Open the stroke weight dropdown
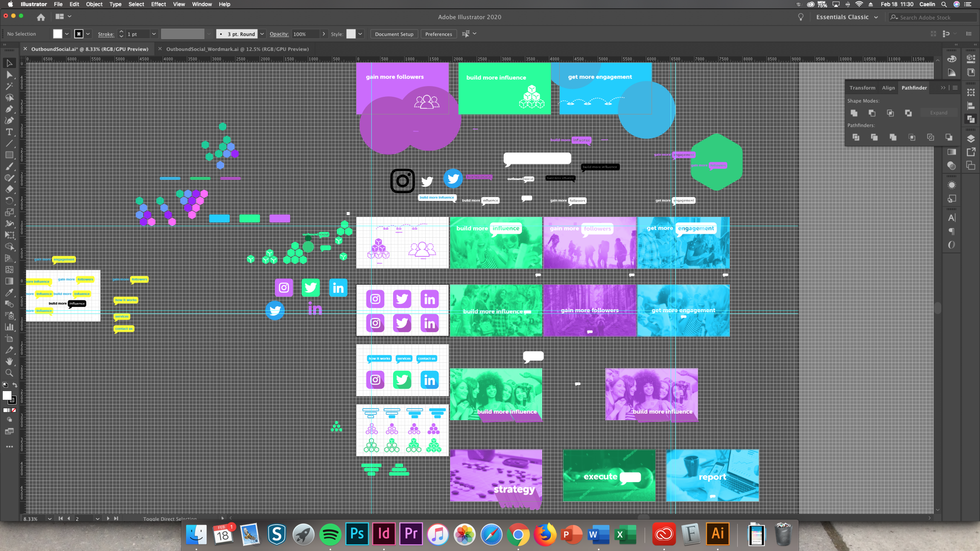 point(154,34)
